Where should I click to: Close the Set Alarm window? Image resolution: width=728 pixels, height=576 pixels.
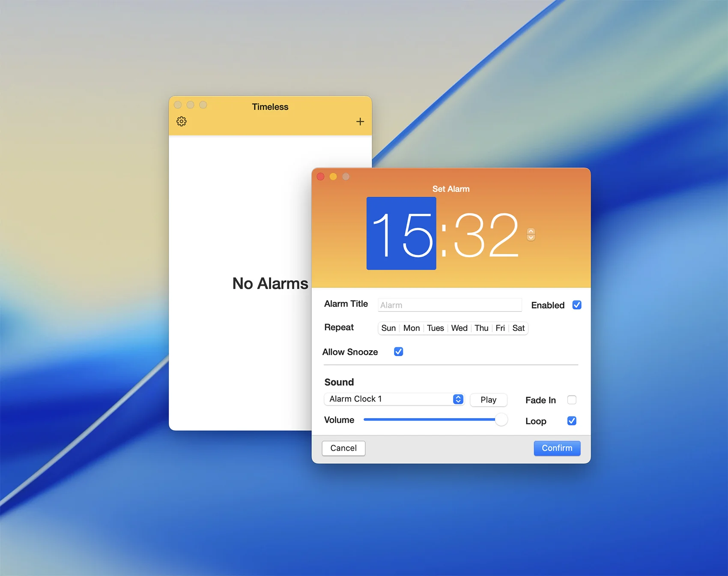[321, 177]
